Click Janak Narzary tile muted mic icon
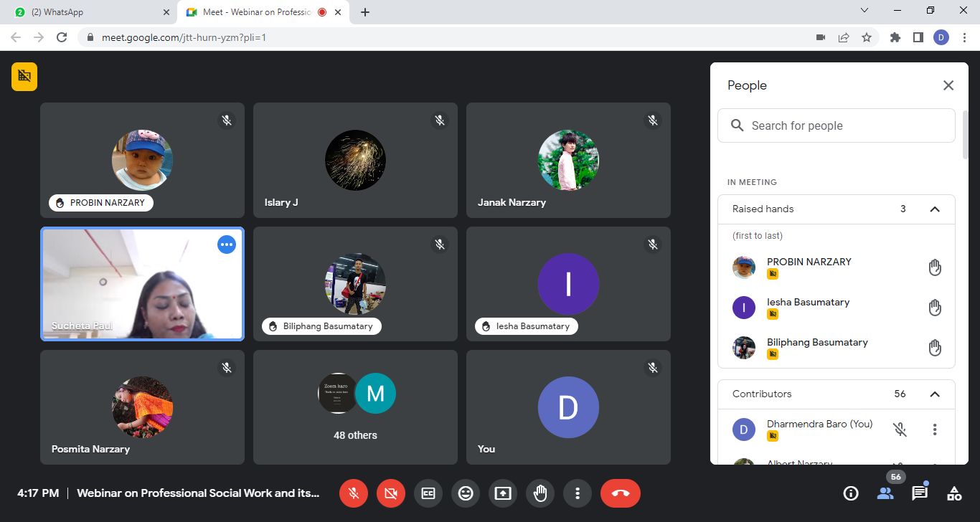This screenshot has width=980, height=522. [x=653, y=120]
